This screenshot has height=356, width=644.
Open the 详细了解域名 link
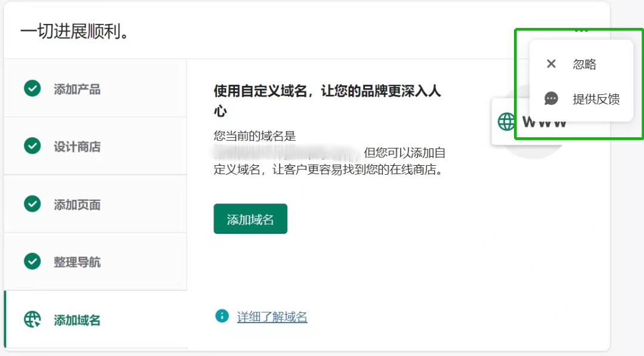[272, 317]
